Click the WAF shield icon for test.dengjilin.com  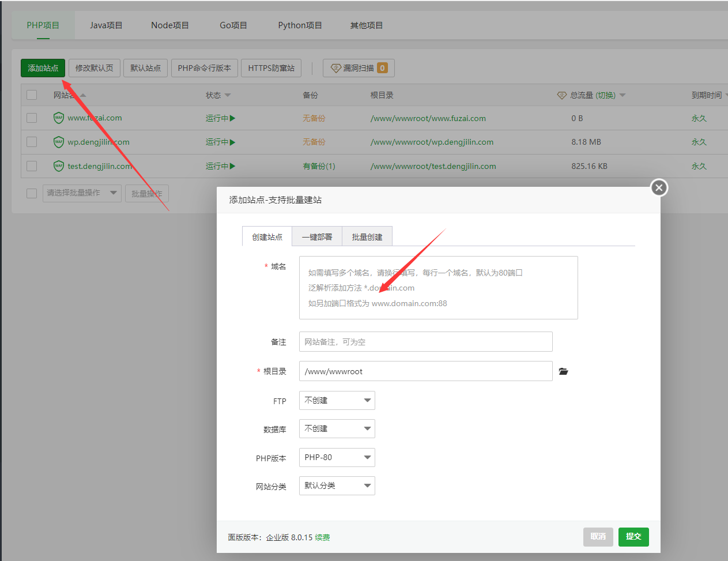[59, 166]
